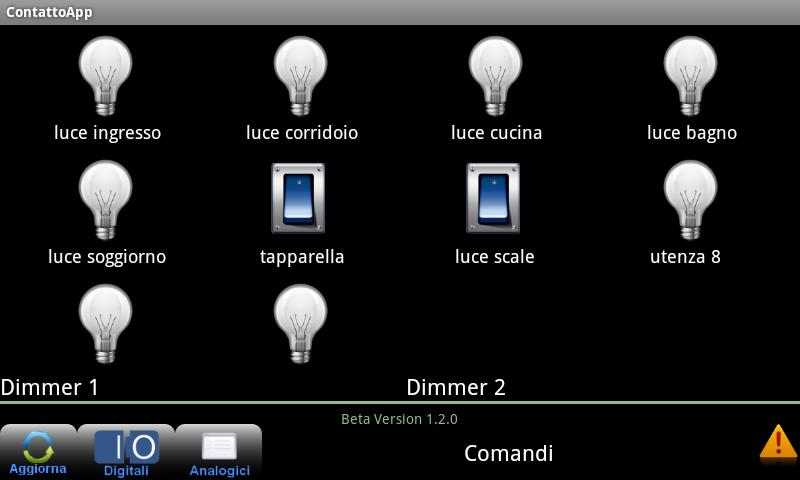Flip the tapparella rocker switch
The height and width of the screenshot is (480, 800).
(298, 198)
